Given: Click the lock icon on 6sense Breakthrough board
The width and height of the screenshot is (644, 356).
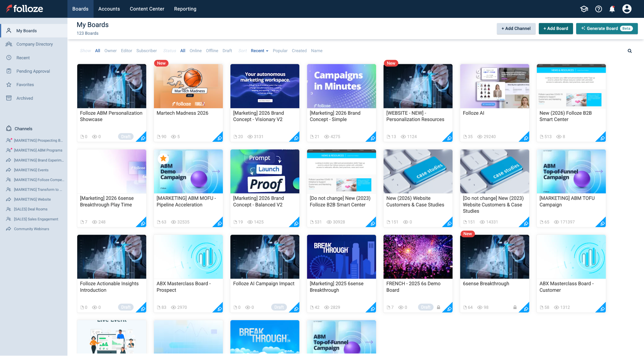Looking at the screenshot, I should 515,307.
